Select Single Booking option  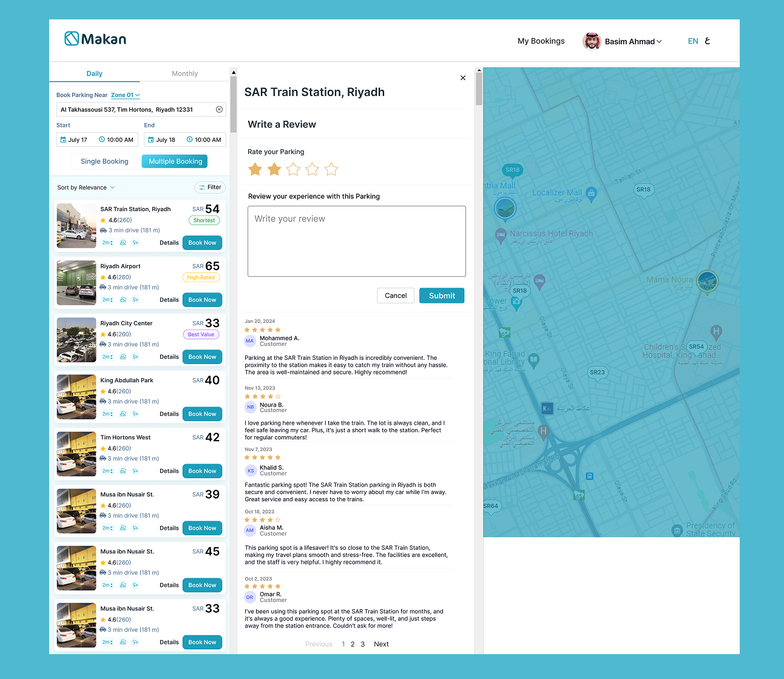click(104, 161)
